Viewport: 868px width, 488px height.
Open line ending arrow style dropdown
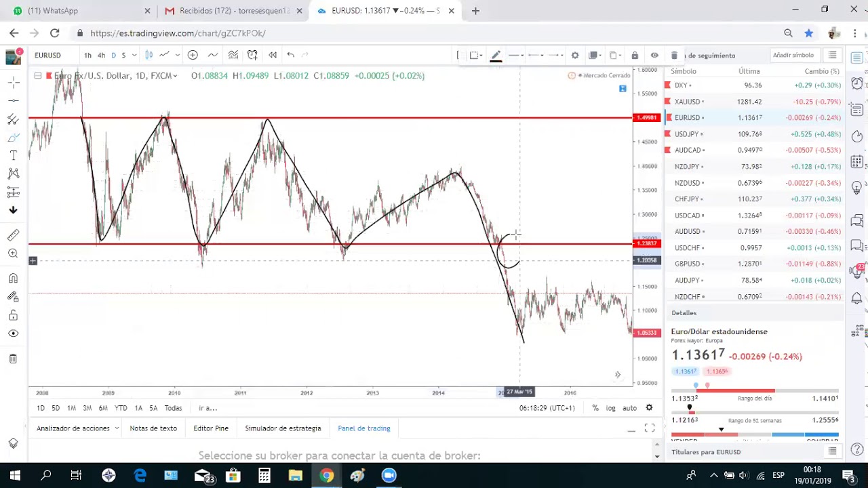pyautogui.click(x=555, y=56)
